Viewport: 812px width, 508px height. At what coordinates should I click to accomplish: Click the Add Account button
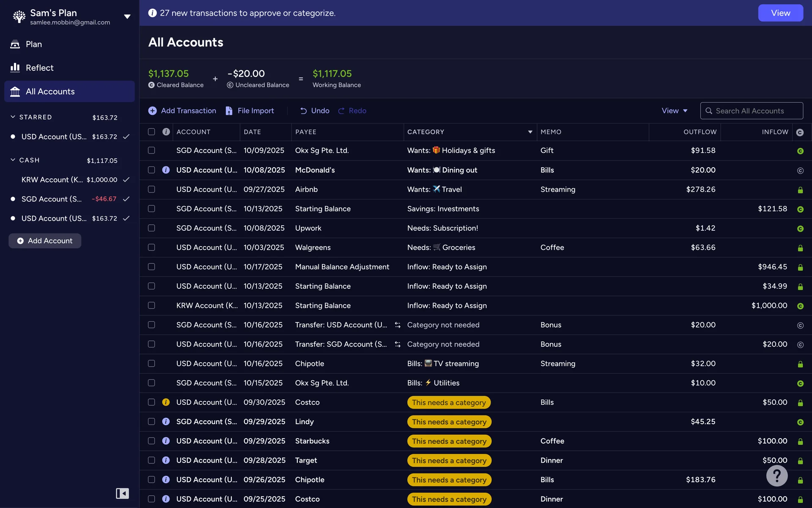tap(45, 240)
